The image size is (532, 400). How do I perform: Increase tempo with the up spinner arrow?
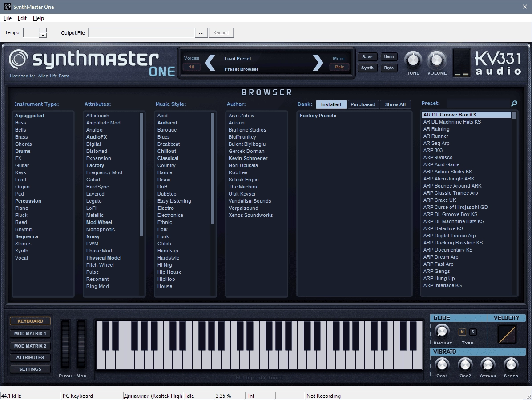pos(43,30)
